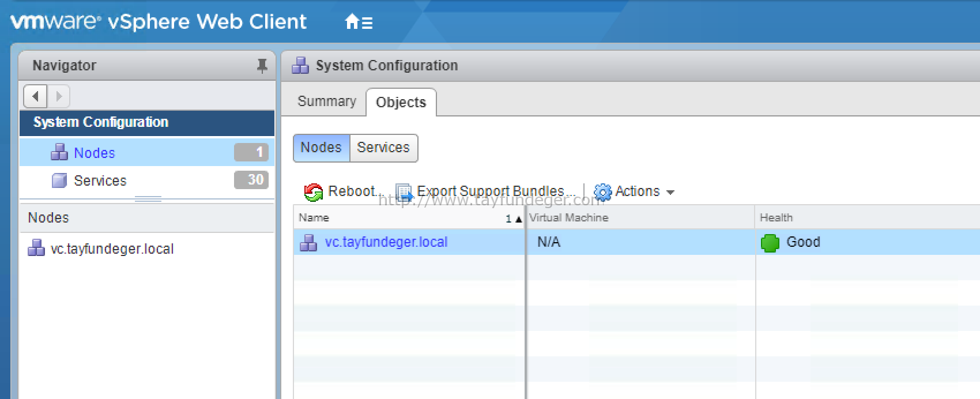Click the Good health status text
The width and height of the screenshot is (980, 399).
[803, 242]
